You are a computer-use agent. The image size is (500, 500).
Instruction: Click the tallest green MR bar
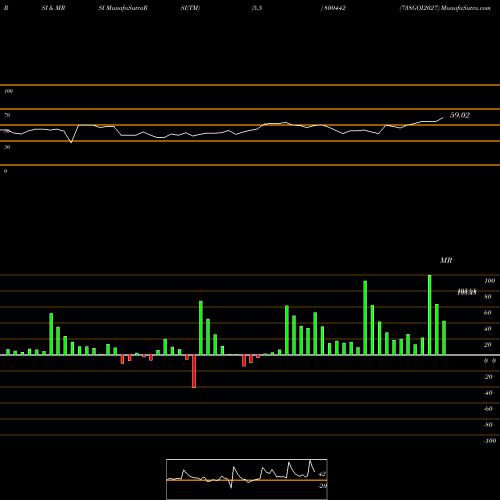(429, 315)
